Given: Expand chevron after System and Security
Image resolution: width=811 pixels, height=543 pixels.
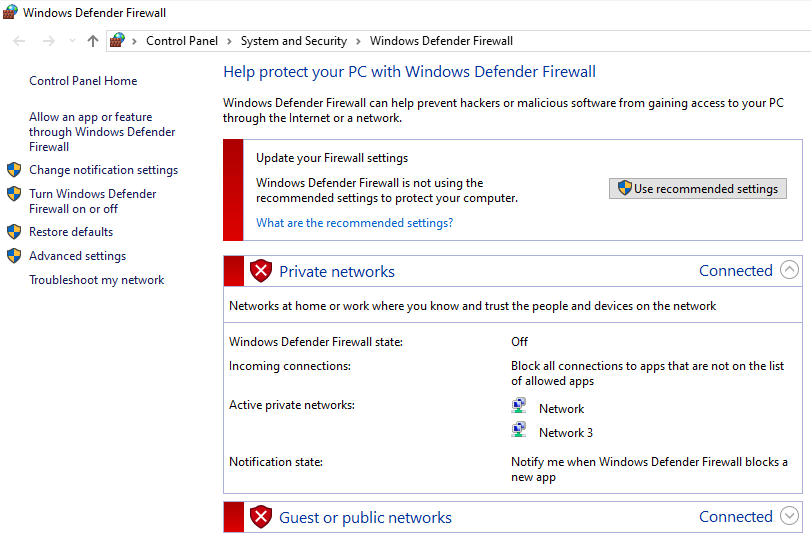Looking at the screenshot, I should 358,41.
